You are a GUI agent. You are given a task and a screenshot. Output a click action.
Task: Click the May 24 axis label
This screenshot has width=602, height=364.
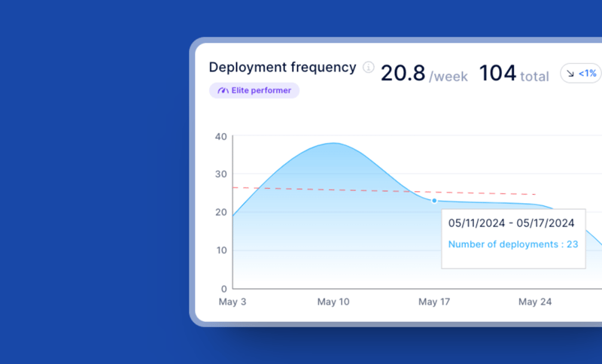[535, 302]
